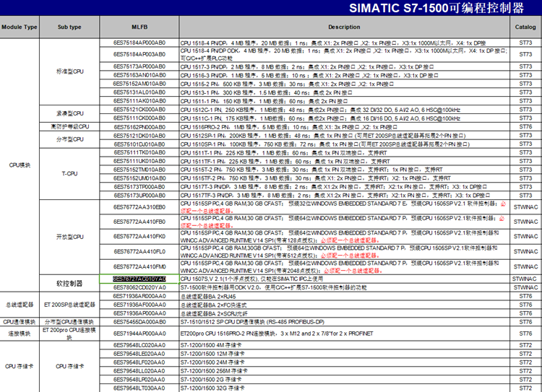This screenshot has width=542, height=392.
Task: Click the description starting CPU 1517-3 PN/DP
Action: point(344,66)
